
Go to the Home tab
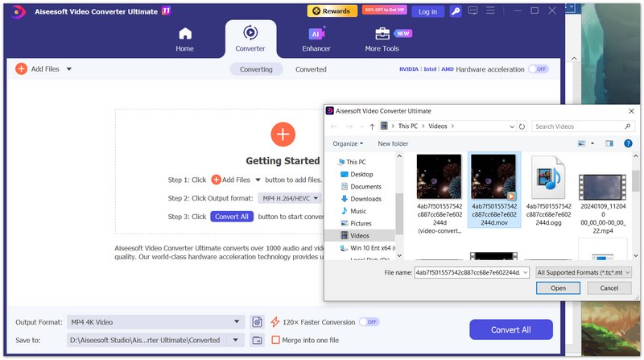click(x=185, y=39)
